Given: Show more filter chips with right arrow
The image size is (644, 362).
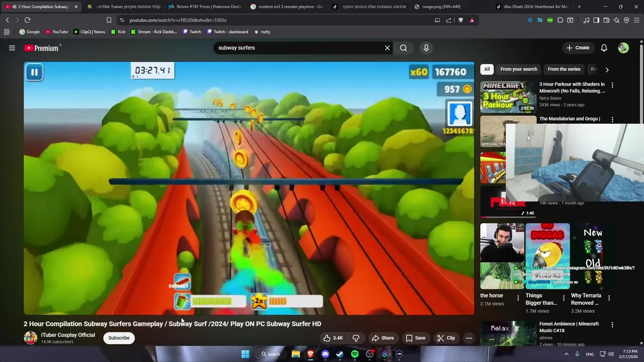Looking at the screenshot, I should 607,69.
